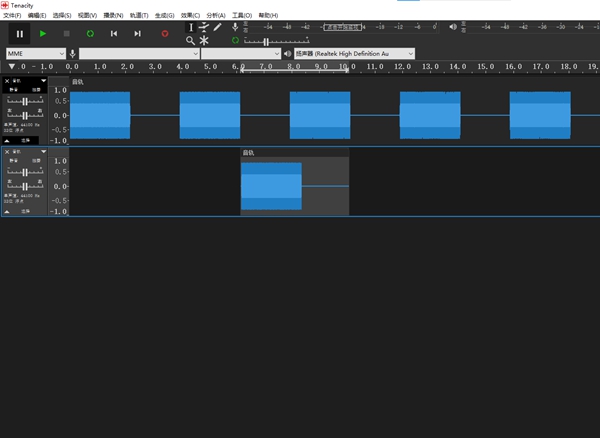
Task: Click the red Record button
Action: coord(165,34)
